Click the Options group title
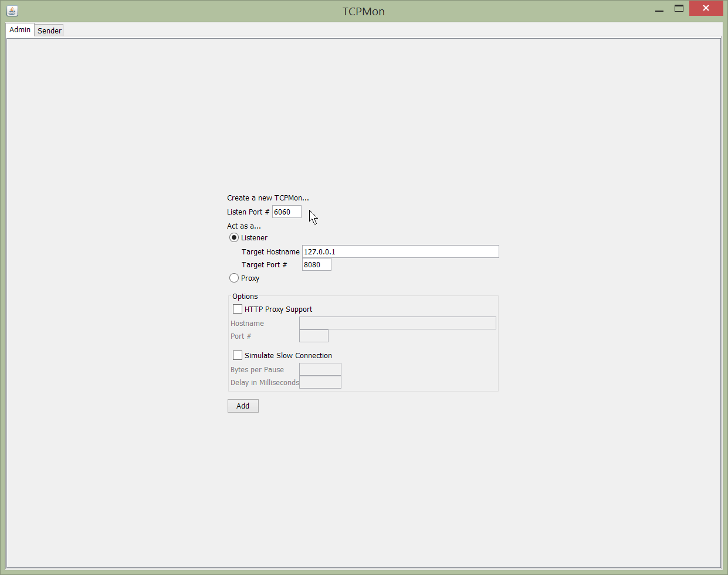The image size is (728, 575). click(245, 296)
